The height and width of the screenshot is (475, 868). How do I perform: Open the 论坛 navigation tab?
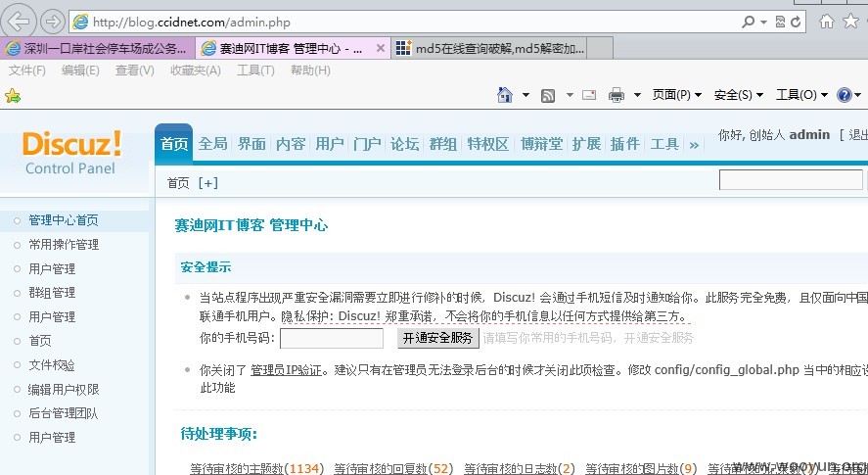[405, 144]
